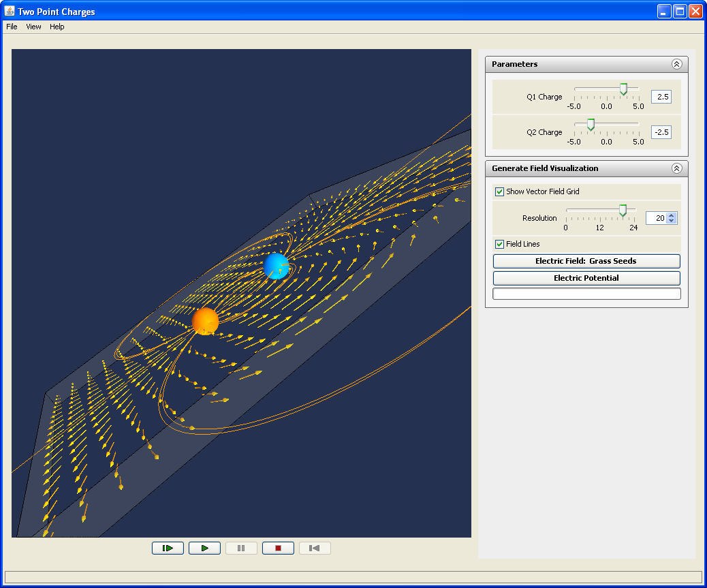Click the Parameters panel title

tap(514, 64)
